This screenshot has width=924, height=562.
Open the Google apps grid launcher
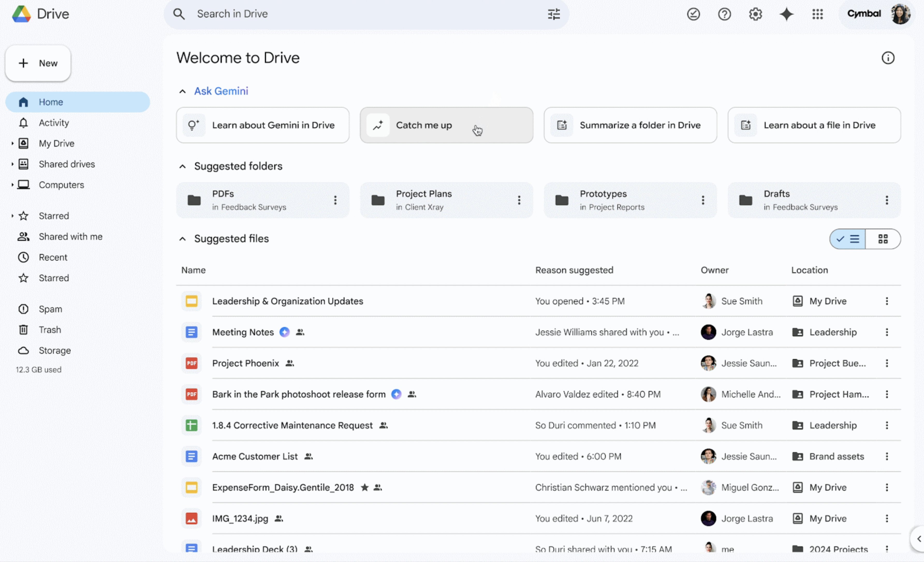click(x=818, y=14)
